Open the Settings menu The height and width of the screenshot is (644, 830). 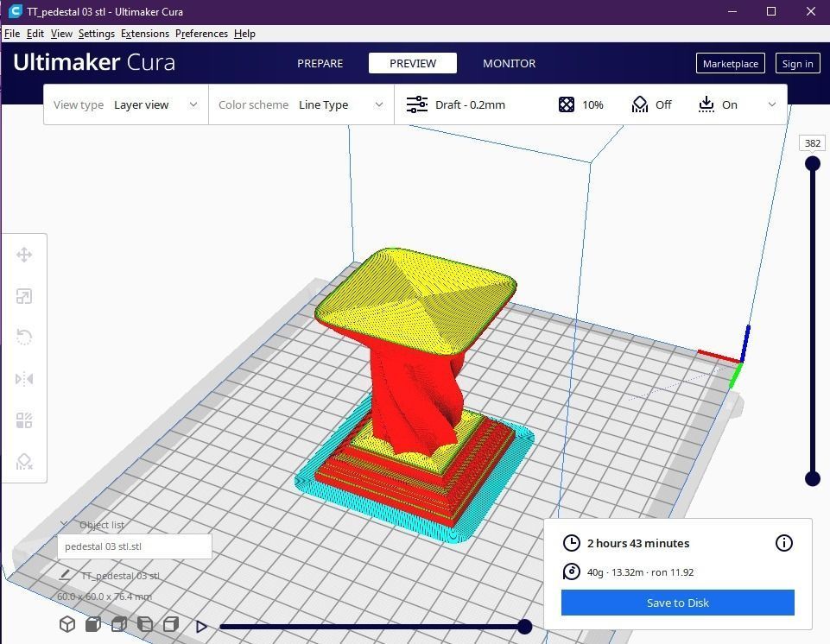tap(97, 34)
